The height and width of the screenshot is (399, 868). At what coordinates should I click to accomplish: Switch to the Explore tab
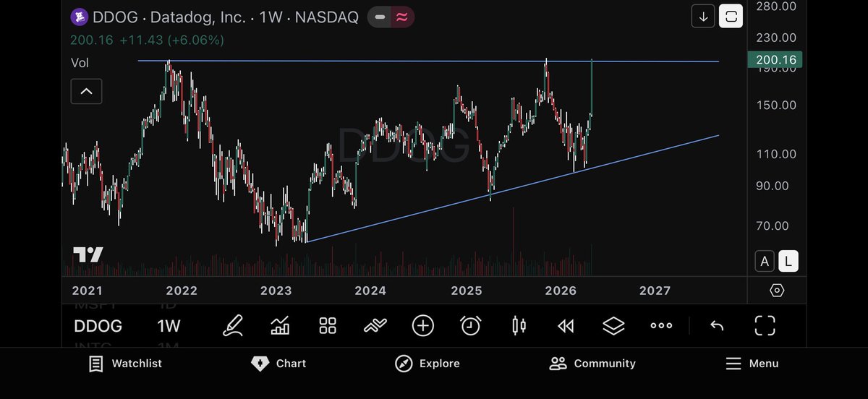click(x=427, y=364)
